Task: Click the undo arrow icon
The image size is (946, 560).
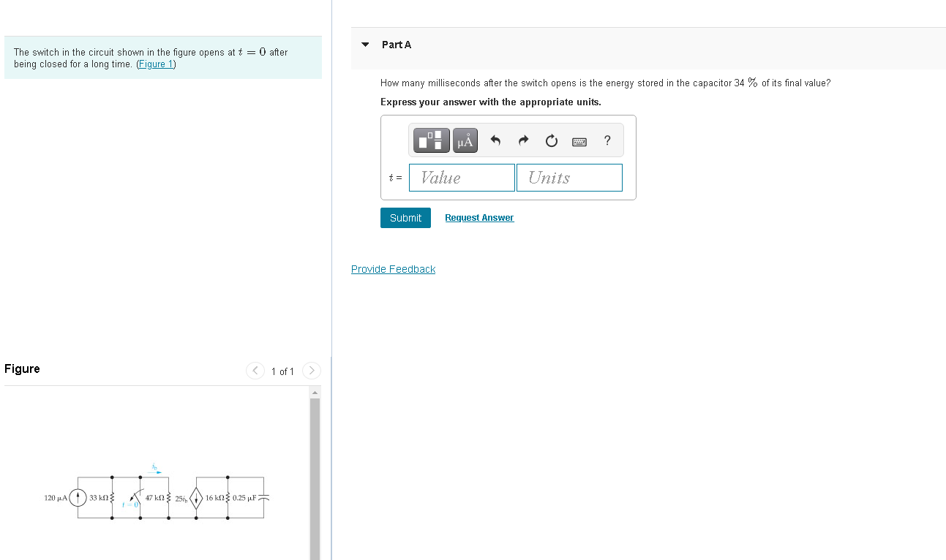Action: point(495,140)
